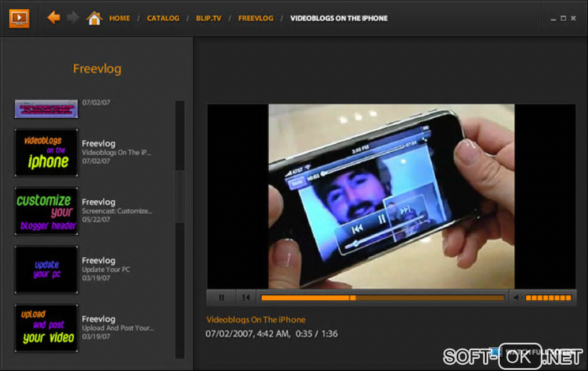The width and height of the screenshot is (588, 371).
Task: Open the 'upload and post your video' thumbnail
Action: tap(47, 328)
